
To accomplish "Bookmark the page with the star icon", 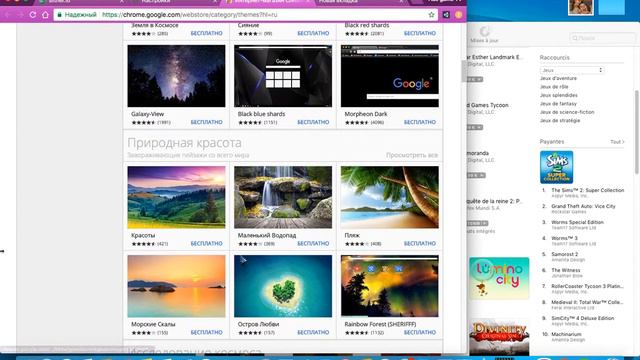I will 431,15.
